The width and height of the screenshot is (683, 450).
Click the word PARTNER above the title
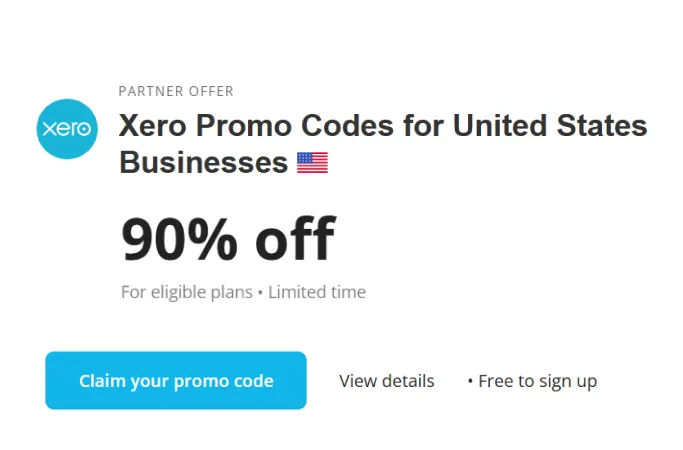click(x=149, y=91)
